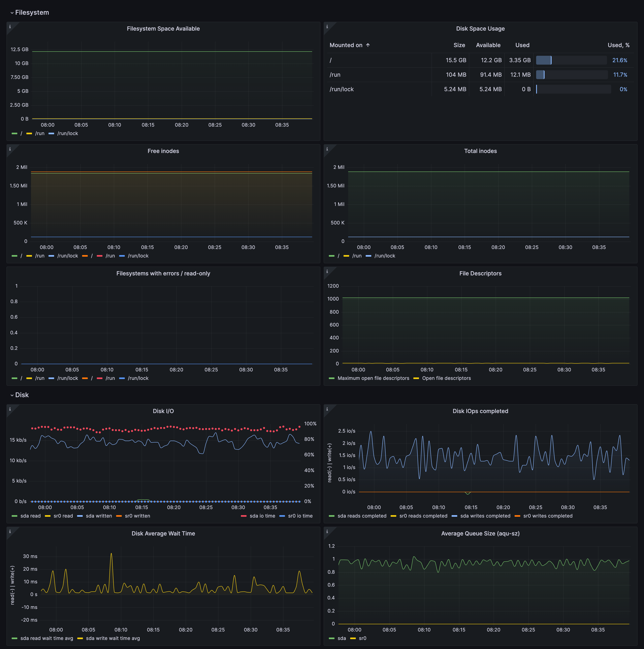This screenshot has width=644, height=649.
Task: Sort table by the Mounted on column
Action: pyautogui.click(x=346, y=45)
